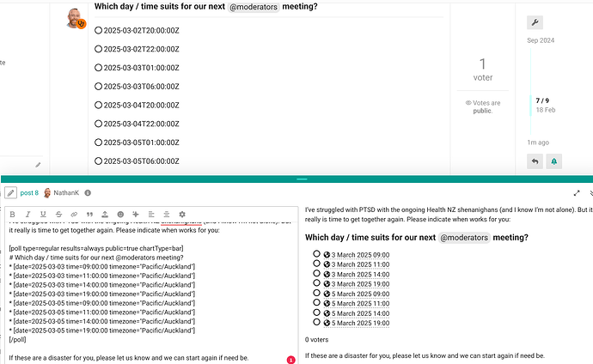
Task: Click the NathanK username in composer header
Action: 66,193
